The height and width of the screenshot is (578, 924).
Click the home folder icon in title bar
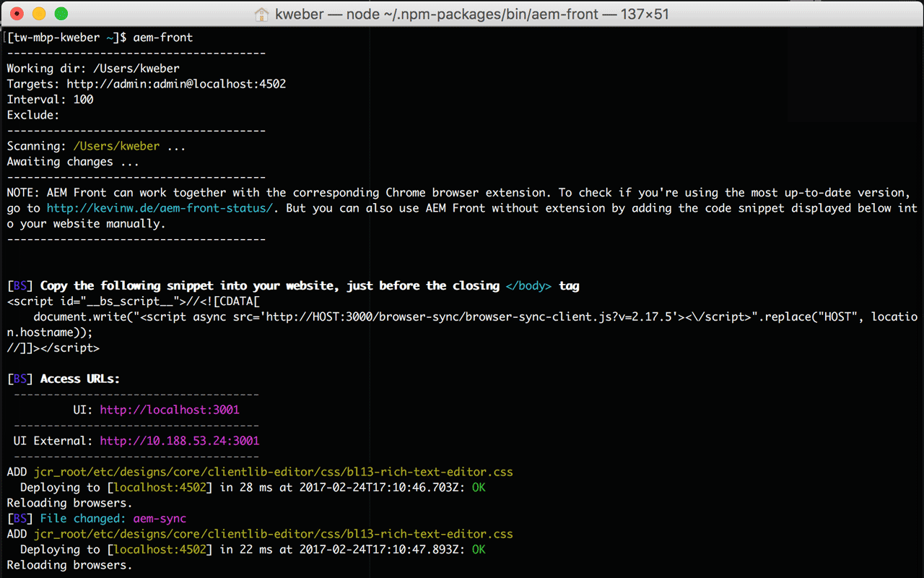261,14
